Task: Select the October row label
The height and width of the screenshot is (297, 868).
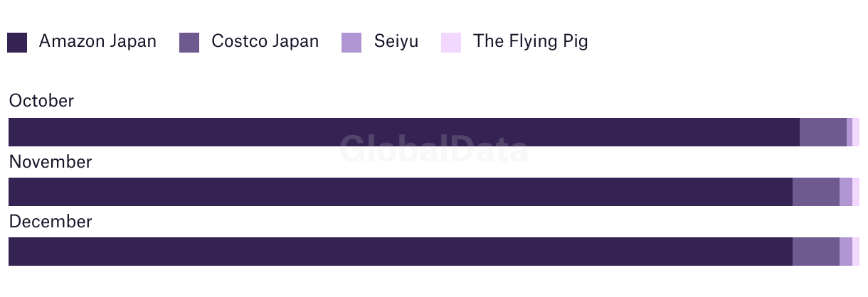Action: click(41, 101)
